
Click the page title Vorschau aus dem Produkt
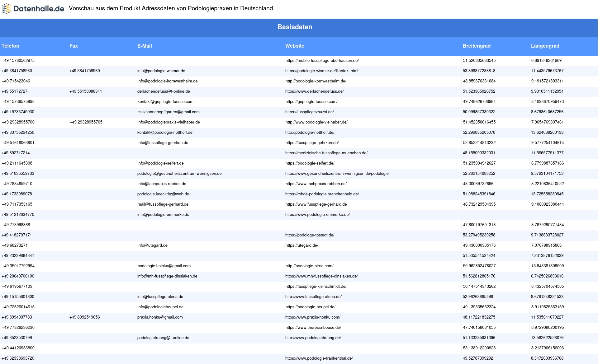tap(171, 8)
